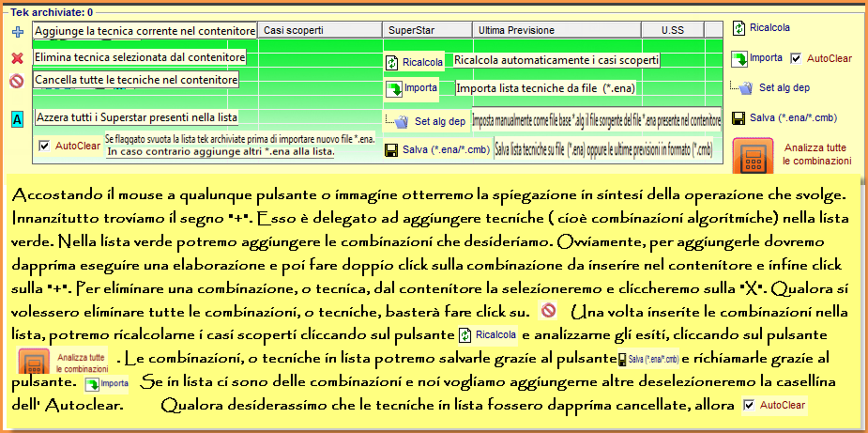This screenshot has width=868, height=433.
Task: Toggle the AutoClear checkbox next to the Importa button
Action: click(796, 58)
